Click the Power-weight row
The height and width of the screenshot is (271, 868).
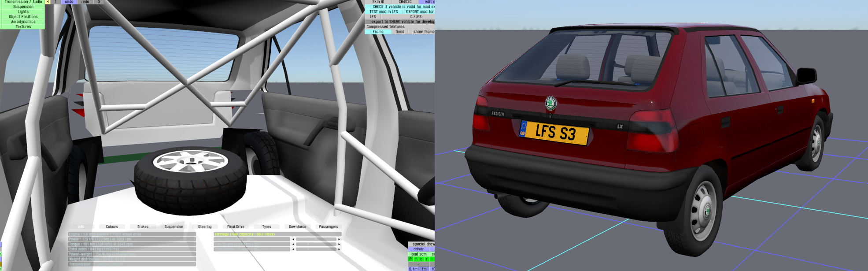pyautogui.click(x=132, y=254)
